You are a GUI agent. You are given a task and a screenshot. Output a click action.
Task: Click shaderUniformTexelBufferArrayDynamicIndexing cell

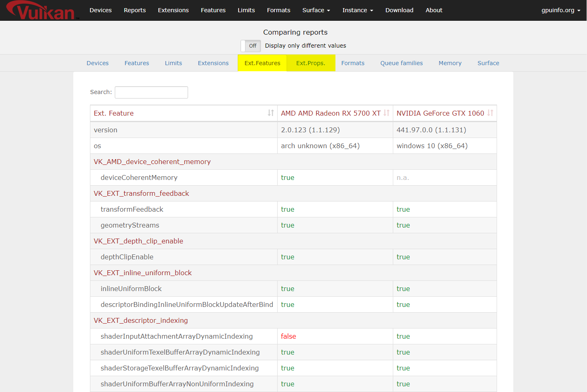[x=184, y=352]
